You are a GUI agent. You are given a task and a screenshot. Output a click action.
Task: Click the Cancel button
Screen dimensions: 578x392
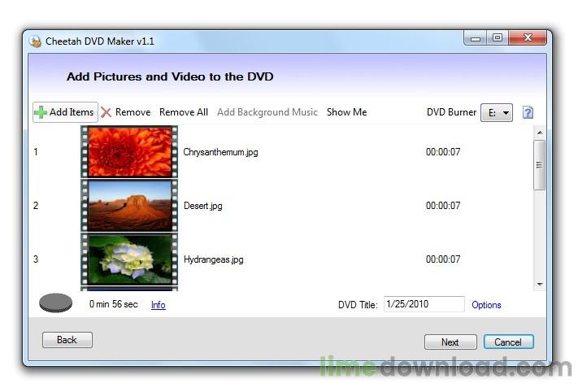click(508, 342)
